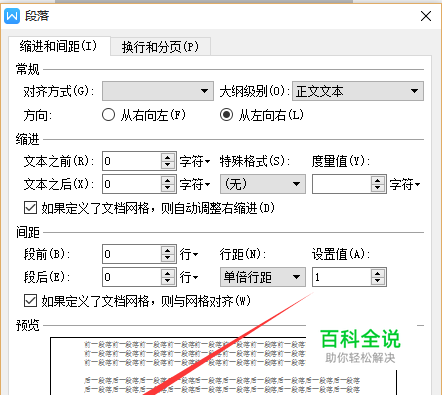Switch to 缩进和间距 tab
The height and width of the screenshot is (395, 442).
(59, 46)
